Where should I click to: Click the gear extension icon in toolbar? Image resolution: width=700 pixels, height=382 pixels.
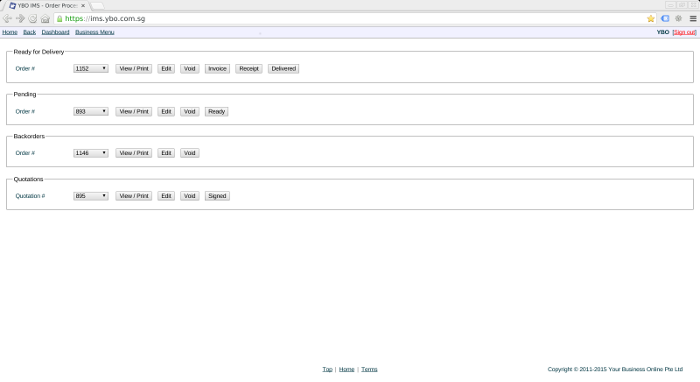coord(679,18)
